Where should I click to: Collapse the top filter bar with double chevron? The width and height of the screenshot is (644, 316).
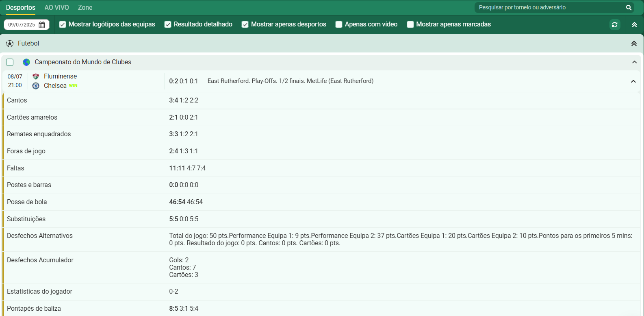click(x=634, y=25)
